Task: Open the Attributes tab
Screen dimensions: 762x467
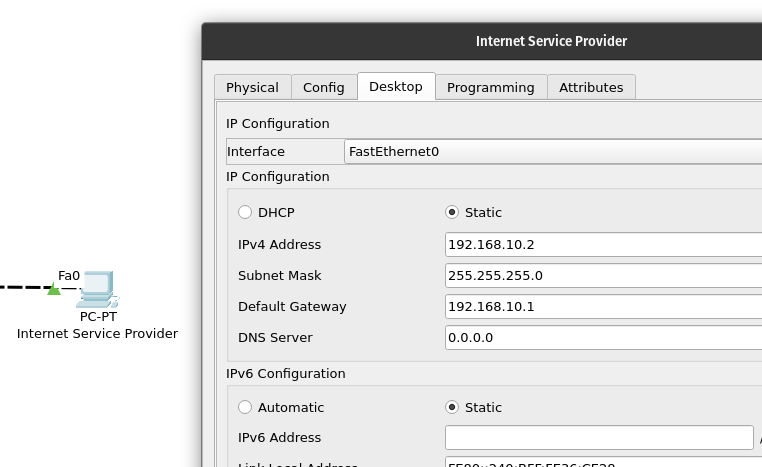Action: pos(591,87)
